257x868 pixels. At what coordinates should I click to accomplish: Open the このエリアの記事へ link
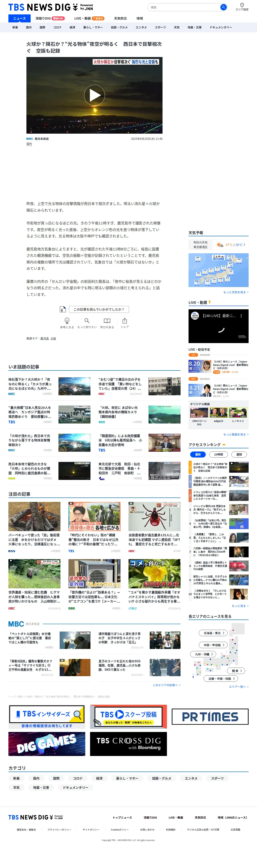click(x=166, y=685)
